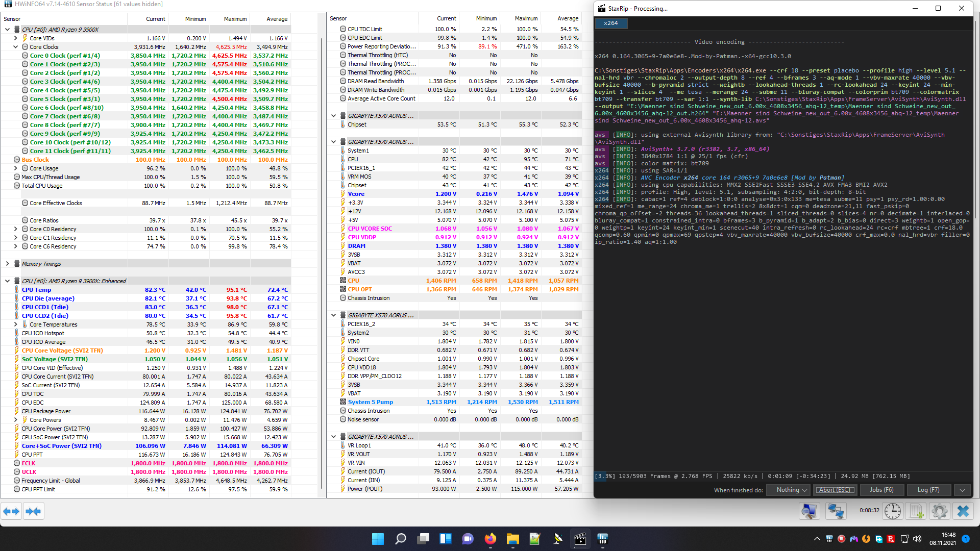Collapse CPU Ryzen 9 3900X Enhanced section
Image resolution: width=980 pixels, height=551 pixels.
[x=8, y=281]
